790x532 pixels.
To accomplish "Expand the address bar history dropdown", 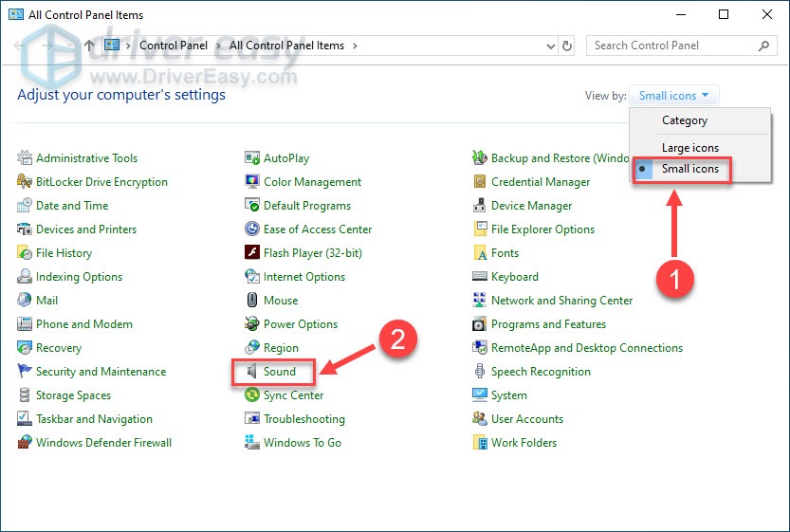I will [552, 46].
